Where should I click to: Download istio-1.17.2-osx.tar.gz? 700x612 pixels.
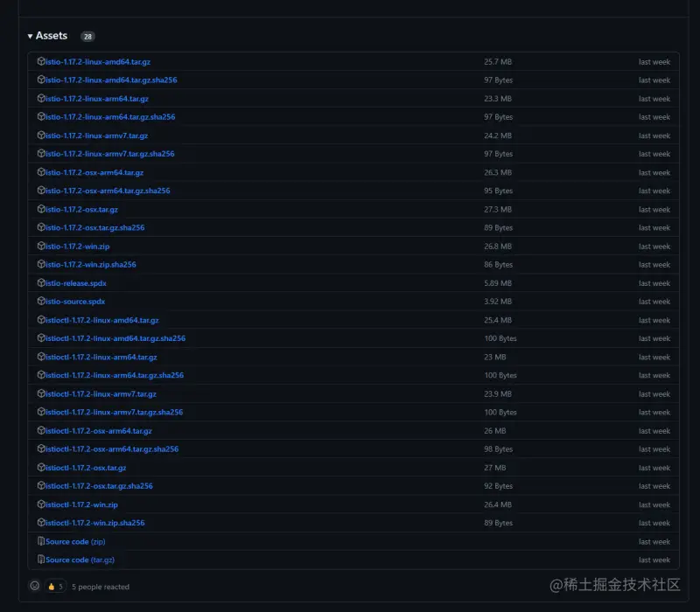pyautogui.click(x=81, y=210)
